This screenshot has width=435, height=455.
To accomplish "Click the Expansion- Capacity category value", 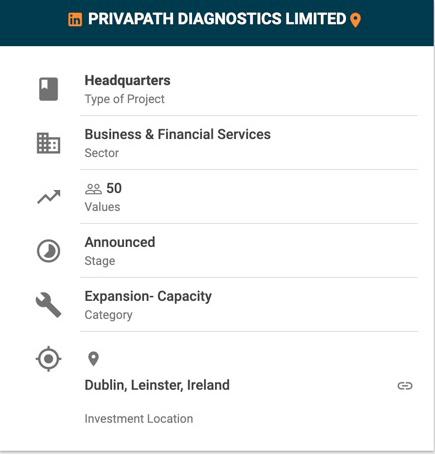I will 148,297.
